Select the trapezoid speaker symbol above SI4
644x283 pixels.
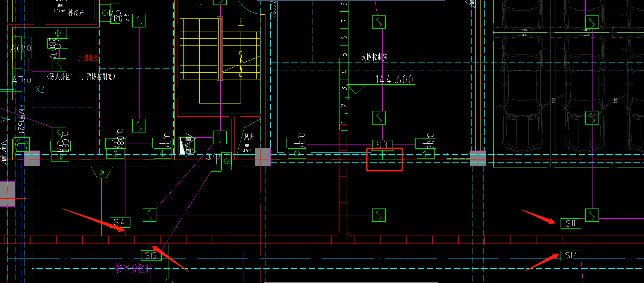[102, 173]
